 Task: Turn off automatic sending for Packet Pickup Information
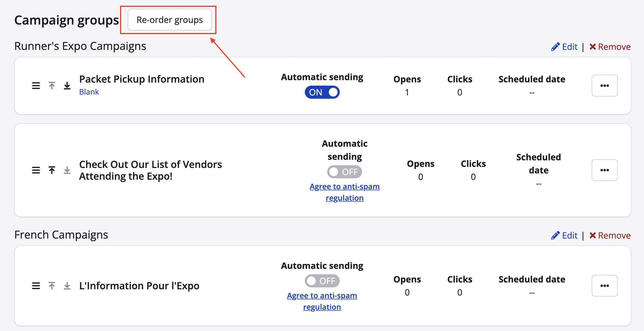click(x=322, y=92)
